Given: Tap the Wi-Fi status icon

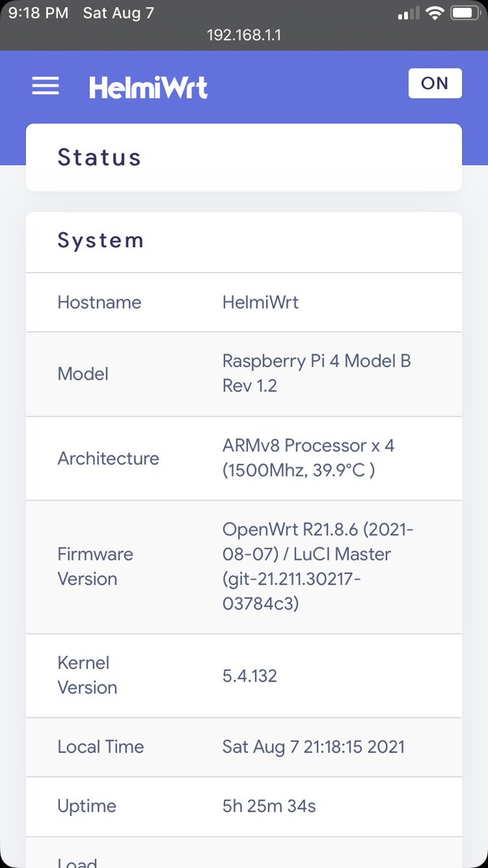Looking at the screenshot, I should [434, 13].
